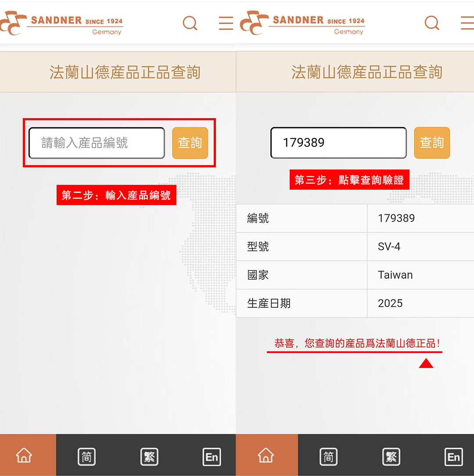Switch language to Traditional Chinese 繁
The height and width of the screenshot is (476, 474).
[149, 457]
